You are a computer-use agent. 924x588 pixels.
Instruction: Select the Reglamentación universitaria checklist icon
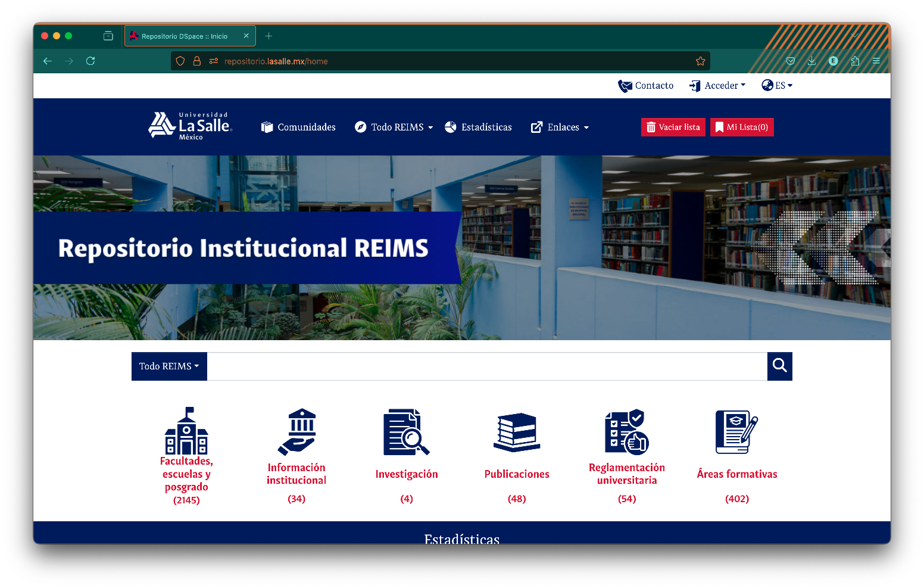(x=626, y=432)
